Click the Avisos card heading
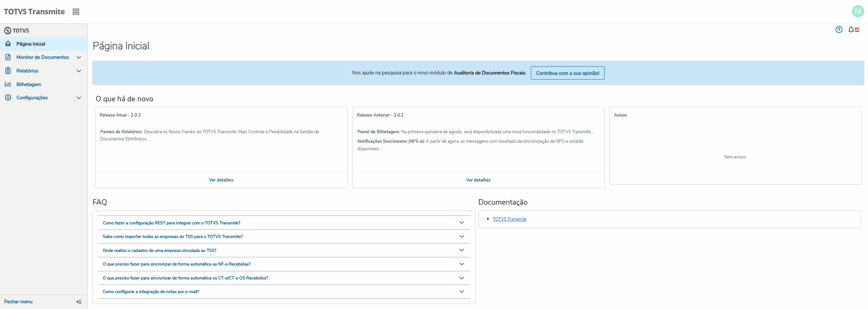This screenshot has width=868, height=309. 620,115
